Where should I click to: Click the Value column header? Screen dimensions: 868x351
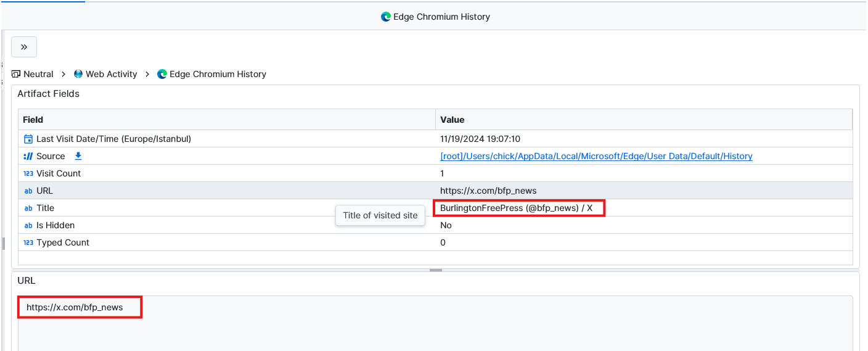pos(452,120)
